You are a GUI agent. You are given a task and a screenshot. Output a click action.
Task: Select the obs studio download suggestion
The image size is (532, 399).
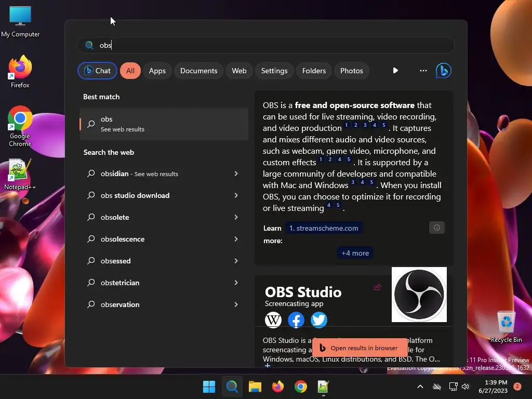164,195
